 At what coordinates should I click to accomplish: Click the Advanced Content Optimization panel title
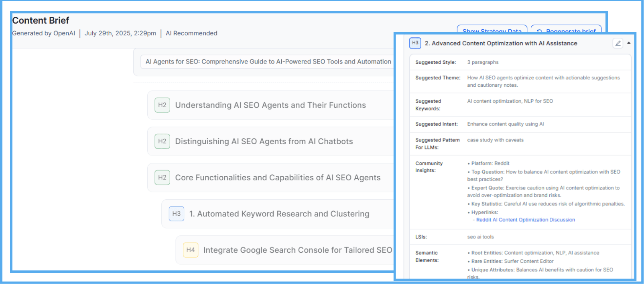click(x=501, y=43)
